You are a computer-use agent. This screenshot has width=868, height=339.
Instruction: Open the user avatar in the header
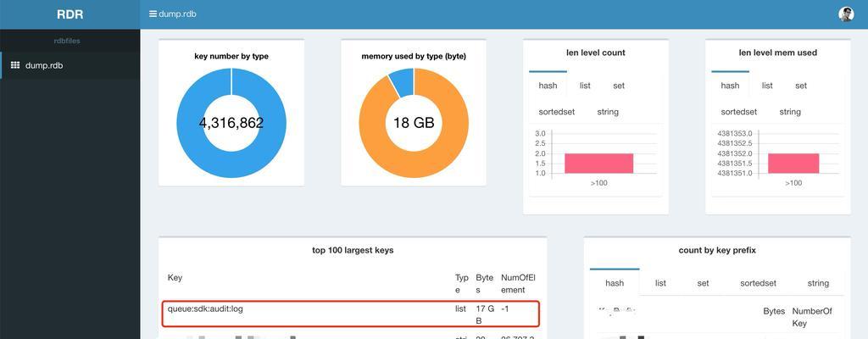pos(846,14)
